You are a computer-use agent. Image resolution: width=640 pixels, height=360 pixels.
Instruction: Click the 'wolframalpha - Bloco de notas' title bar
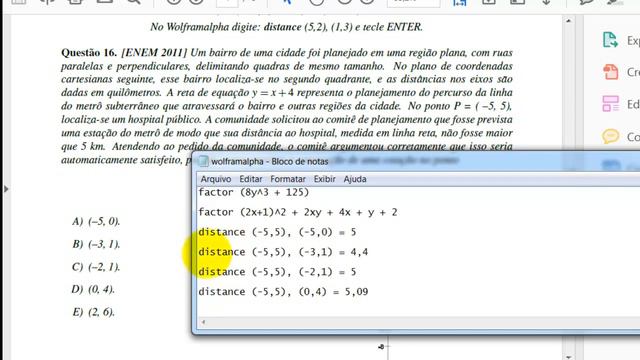(x=416, y=161)
